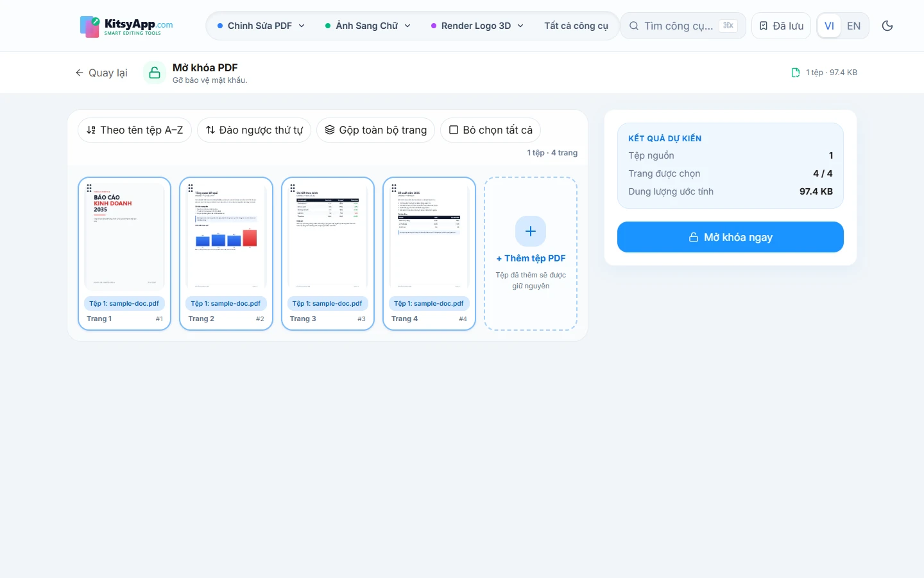Focus the Tìm công cụ search field
The width and height of the screenshot is (924, 578).
click(x=683, y=26)
